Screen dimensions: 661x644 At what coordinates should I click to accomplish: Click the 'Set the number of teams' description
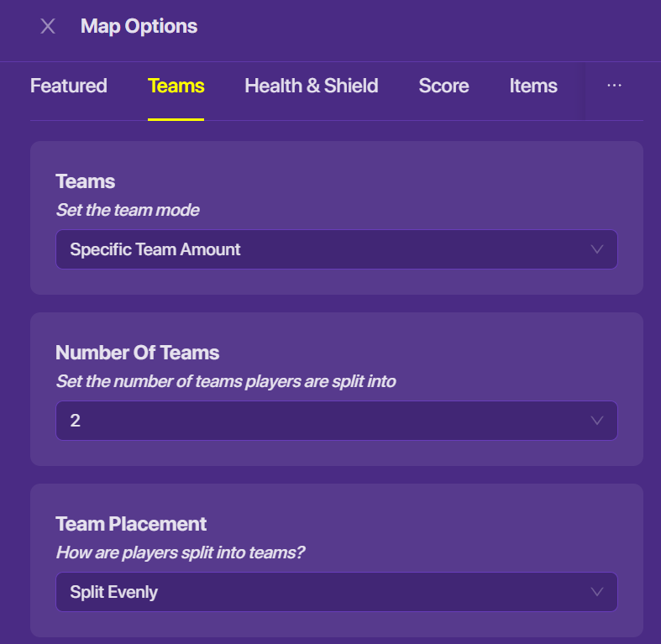click(225, 381)
